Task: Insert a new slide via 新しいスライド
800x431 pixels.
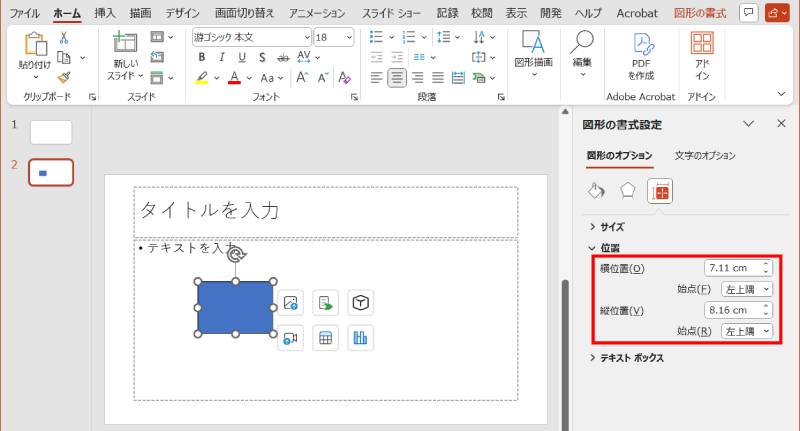Action: (x=126, y=56)
